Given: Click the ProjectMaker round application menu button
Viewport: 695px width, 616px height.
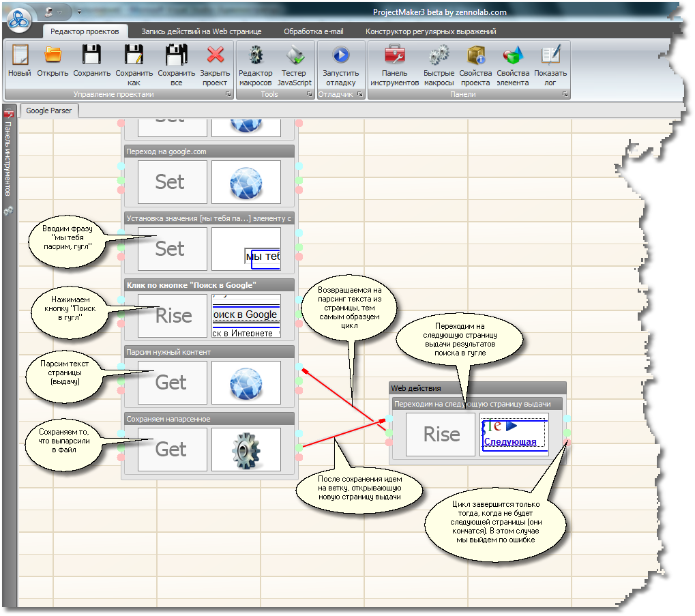Looking at the screenshot, I should coord(20,19).
